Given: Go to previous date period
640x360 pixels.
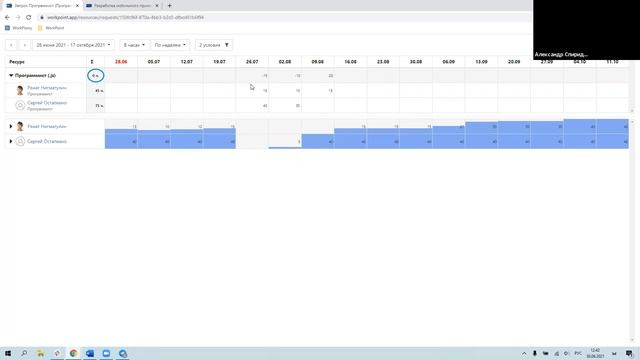Looking at the screenshot, I should pos(11,45).
